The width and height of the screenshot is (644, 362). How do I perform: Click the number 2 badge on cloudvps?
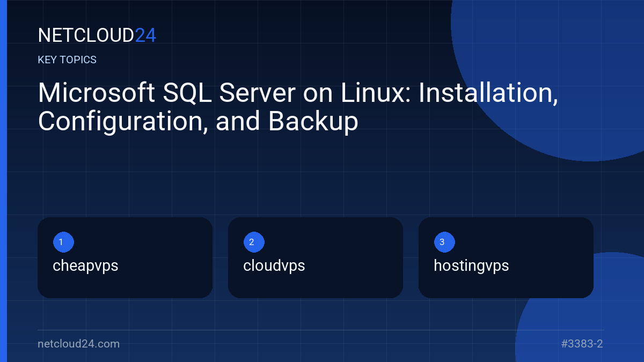[254, 242]
